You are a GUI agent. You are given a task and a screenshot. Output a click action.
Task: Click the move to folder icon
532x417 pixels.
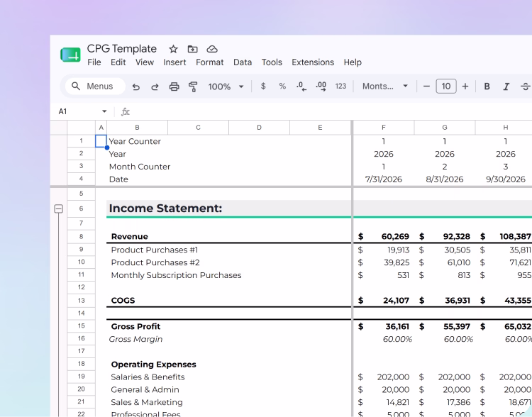tap(192, 49)
